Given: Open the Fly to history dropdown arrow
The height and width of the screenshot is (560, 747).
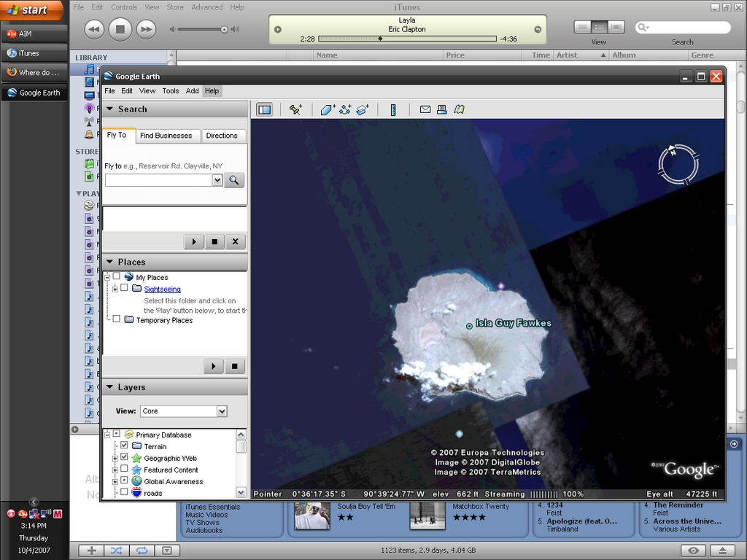Looking at the screenshot, I should tap(217, 180).
